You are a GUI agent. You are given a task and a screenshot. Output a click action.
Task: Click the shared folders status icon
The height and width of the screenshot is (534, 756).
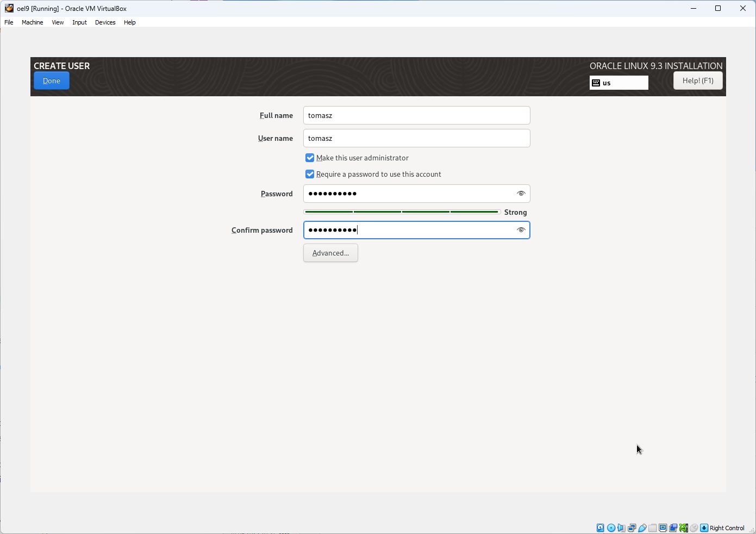pos(652,527)
